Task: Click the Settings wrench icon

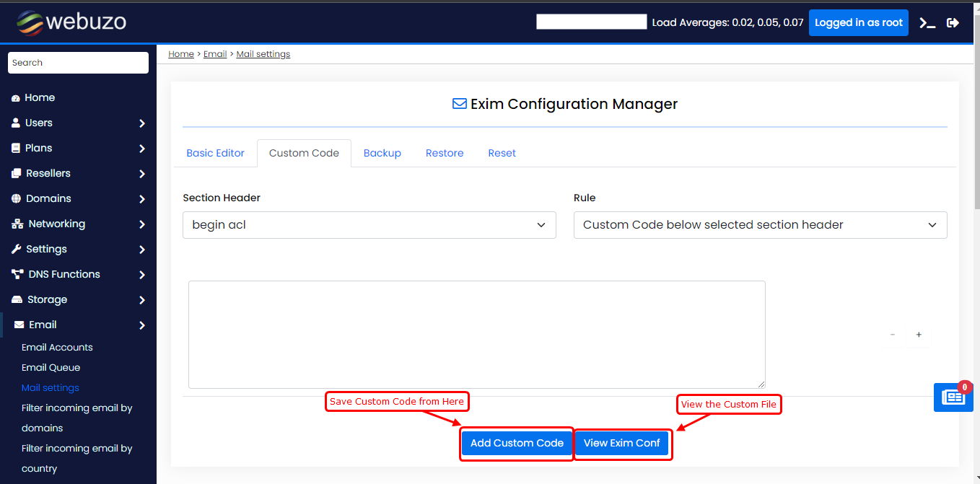Action: [x=16, y=250]
